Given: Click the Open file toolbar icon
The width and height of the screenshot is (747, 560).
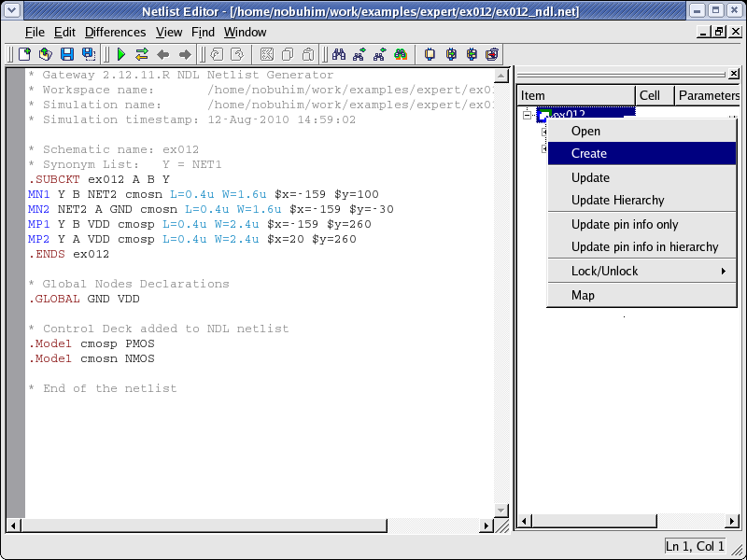Looking at the screenshot, I should (x=45, y=54).
